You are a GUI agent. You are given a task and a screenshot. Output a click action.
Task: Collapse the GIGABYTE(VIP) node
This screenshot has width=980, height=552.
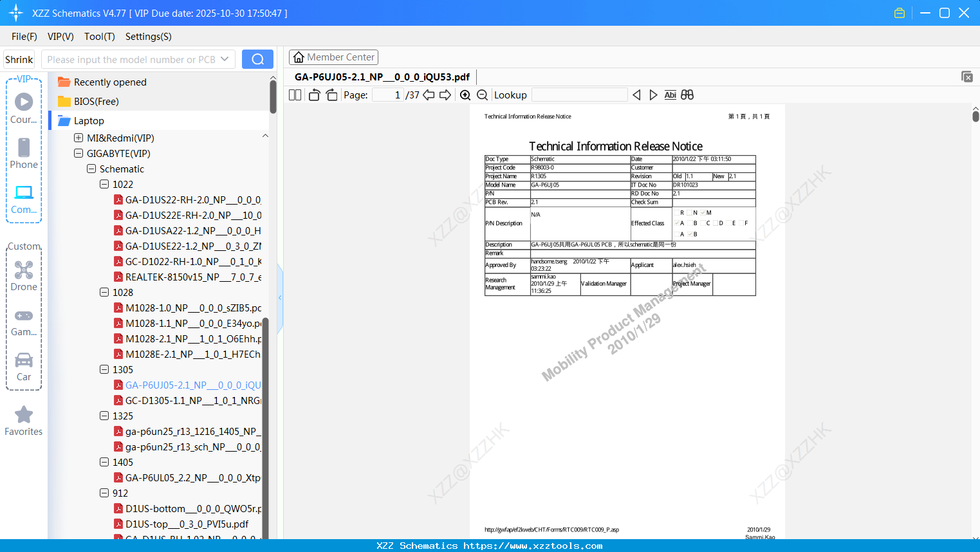click(x=79, y=153)
